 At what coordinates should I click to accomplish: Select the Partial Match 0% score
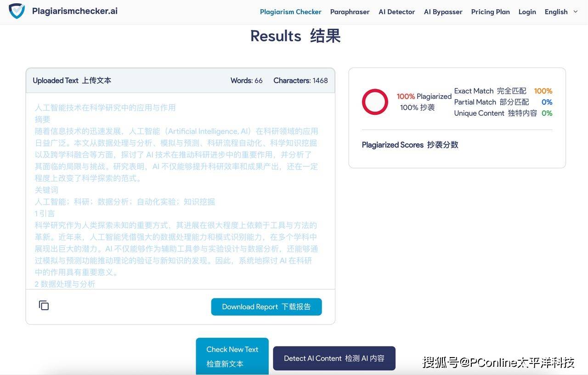click(x=546, y=102)
